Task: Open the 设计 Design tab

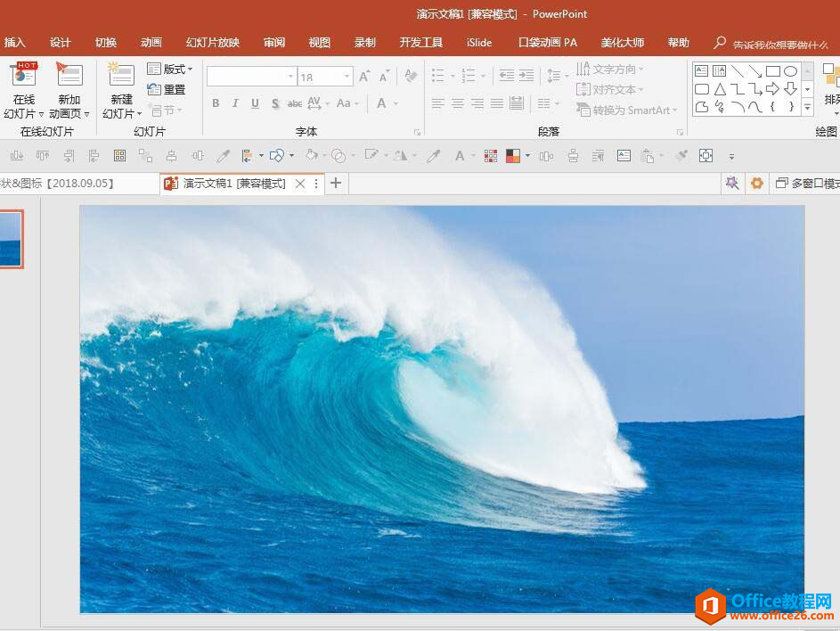Action: [x=61, y=43]
